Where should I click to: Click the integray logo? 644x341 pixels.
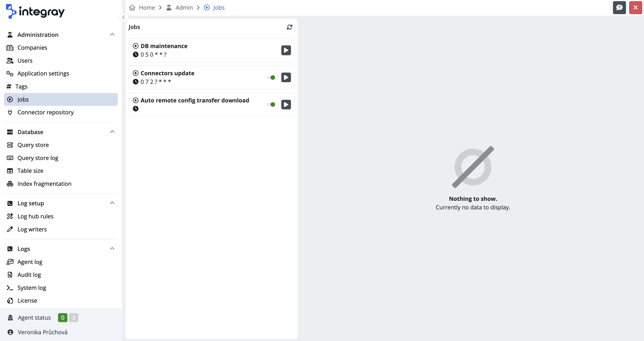coord(35,11)
